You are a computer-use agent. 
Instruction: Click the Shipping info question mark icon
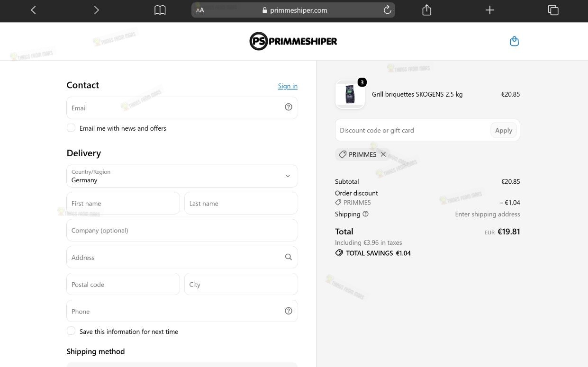(x=365, y=214)
